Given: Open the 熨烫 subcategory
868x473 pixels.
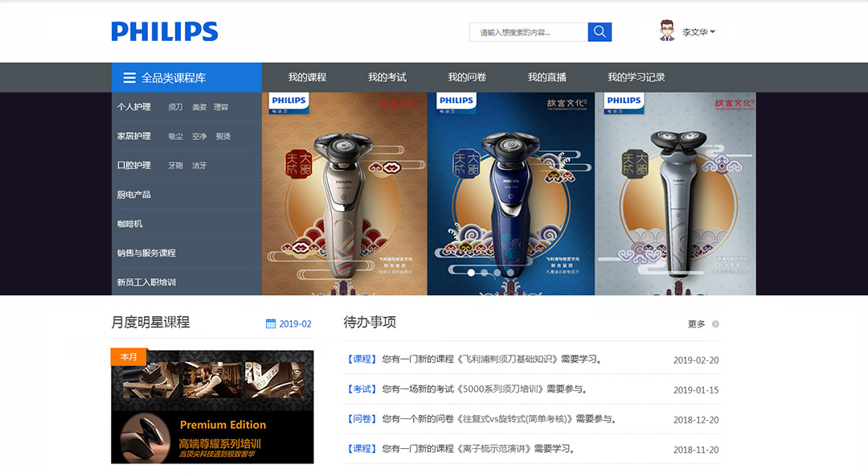Looking at the screenshot, I should click(223, 136).
